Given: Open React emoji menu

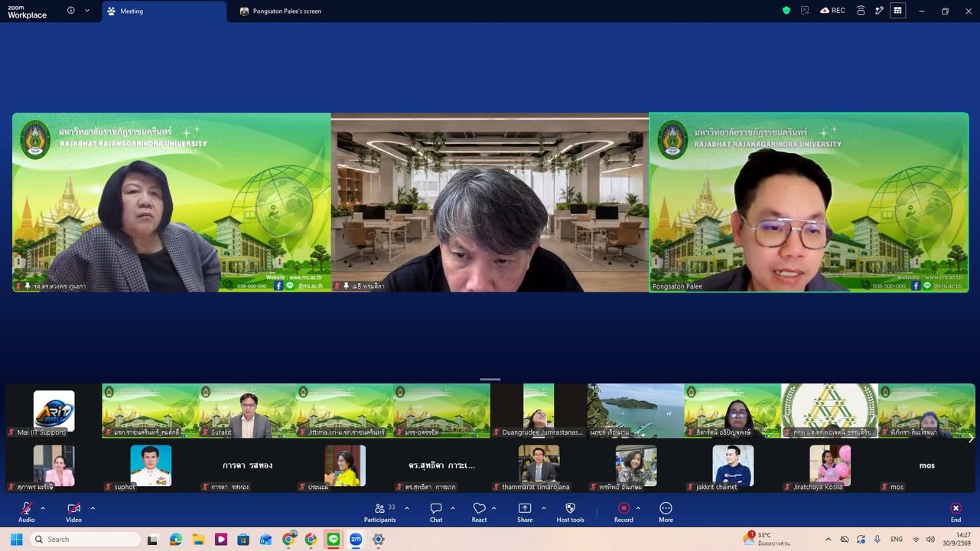Looking at the screenshot, I should 479,511.
